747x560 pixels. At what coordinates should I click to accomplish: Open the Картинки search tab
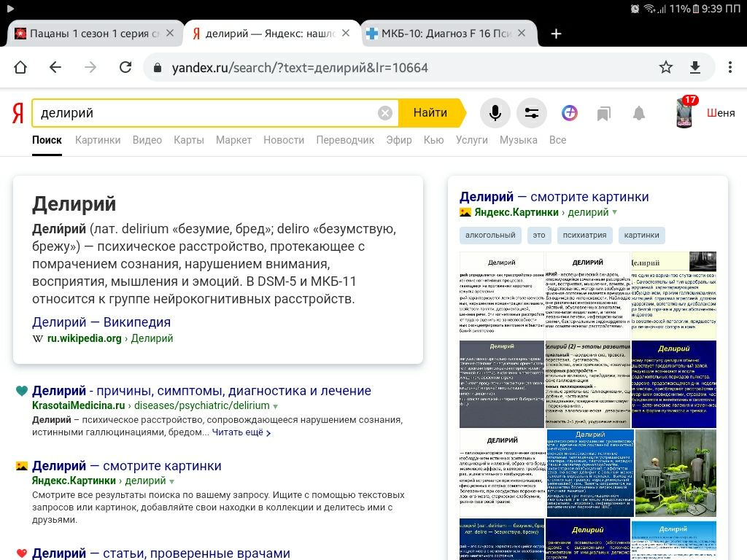click(98, 140)
